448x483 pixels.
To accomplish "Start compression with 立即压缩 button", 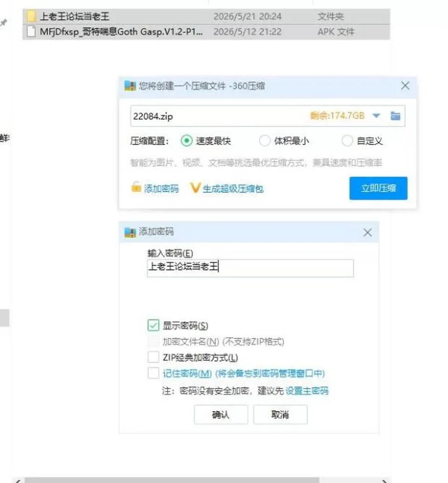I will click(x=378, y=188).
